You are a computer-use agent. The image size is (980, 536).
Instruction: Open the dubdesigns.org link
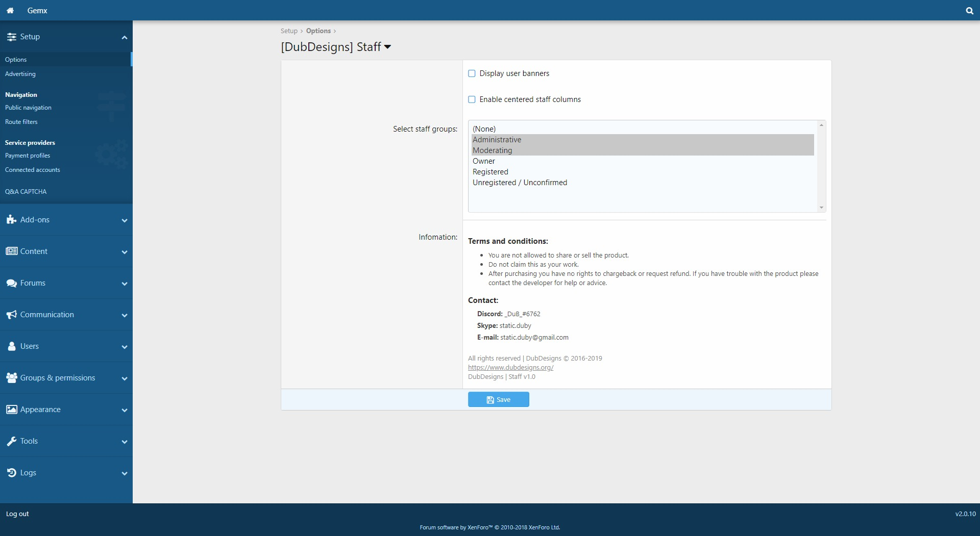(510, 368)
